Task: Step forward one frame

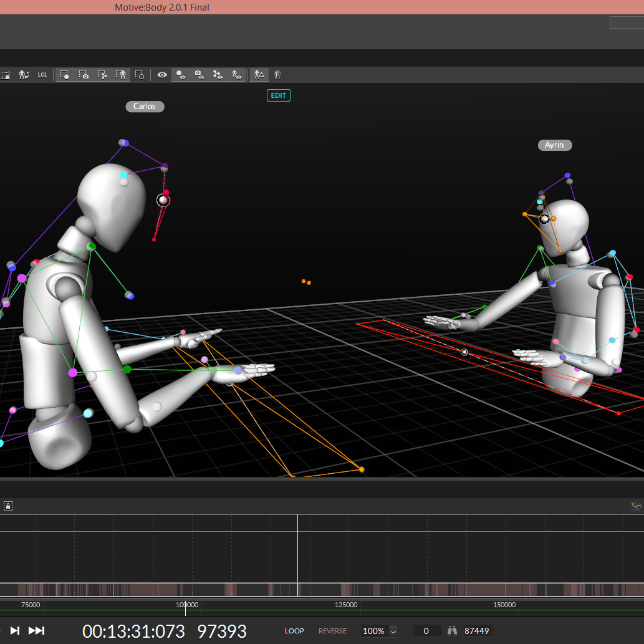Action: [x=16, y=631]
